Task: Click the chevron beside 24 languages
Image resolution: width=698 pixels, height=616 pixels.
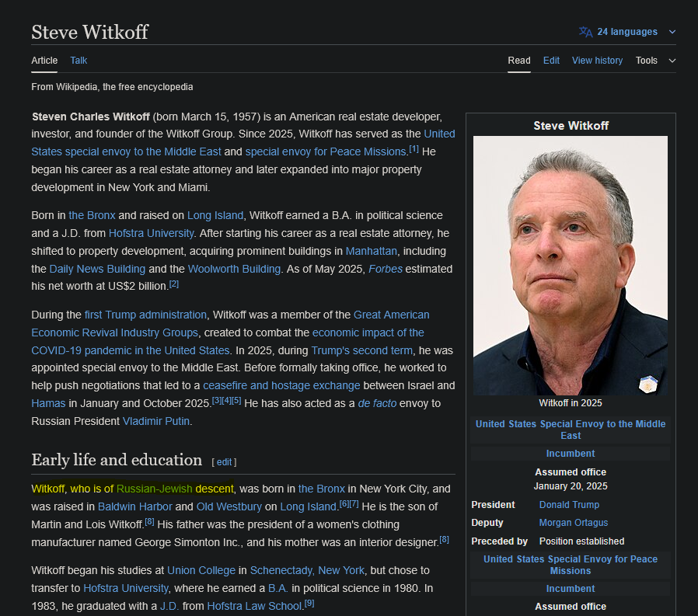Action: pyautogui.click(x=672, y=32)
